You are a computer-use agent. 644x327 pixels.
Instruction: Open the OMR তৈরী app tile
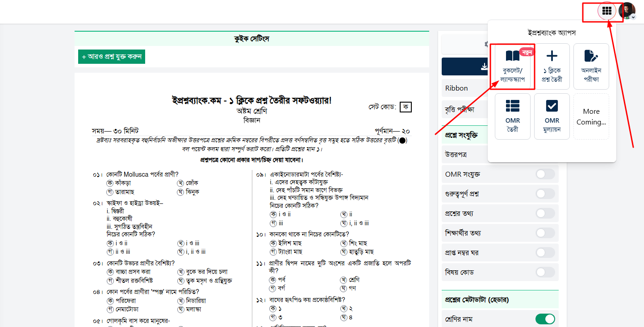[513, 116]
